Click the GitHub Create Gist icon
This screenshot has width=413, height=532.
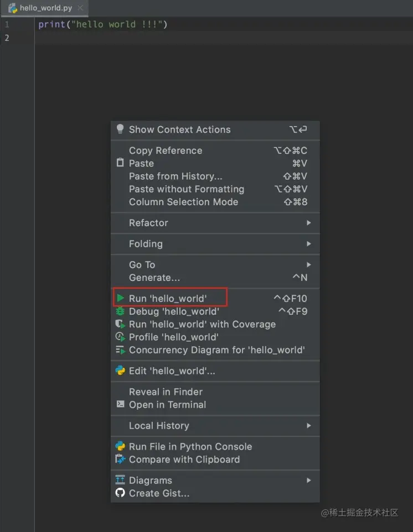120,493
